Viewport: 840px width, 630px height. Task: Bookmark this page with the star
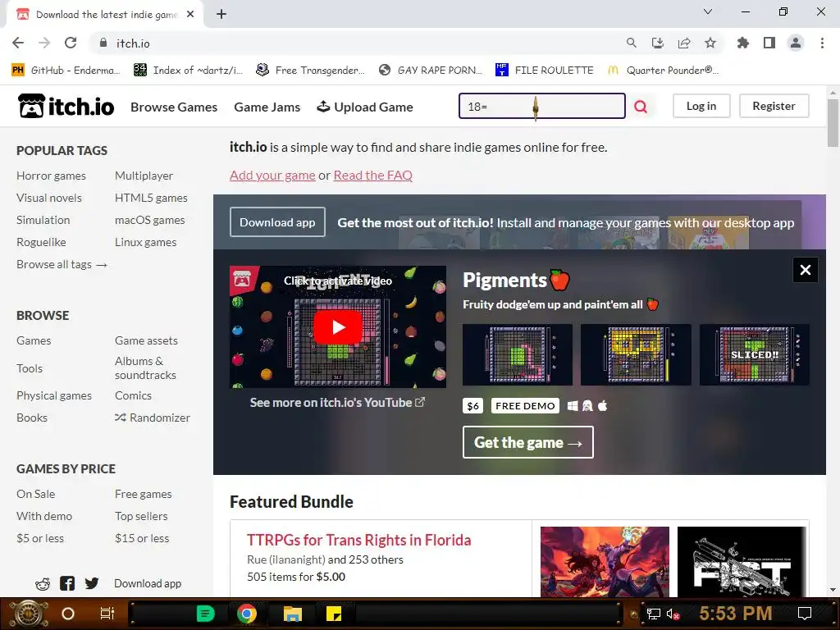(x=710, y=43)
